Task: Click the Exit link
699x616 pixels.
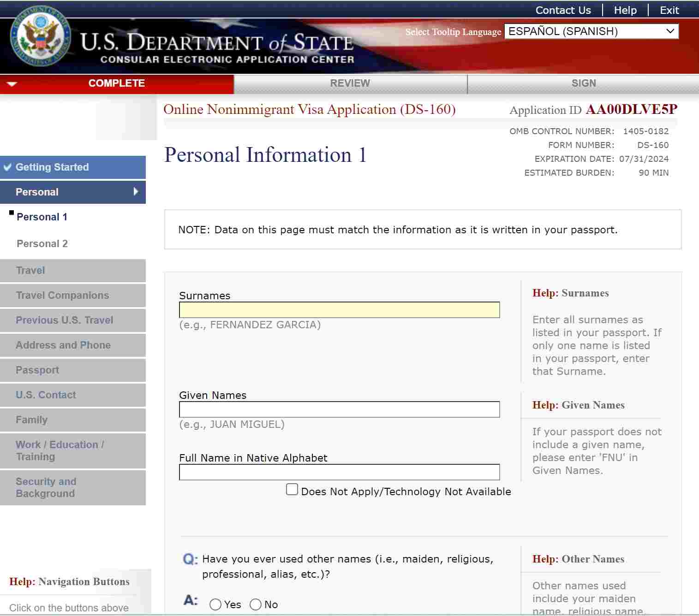Action: (x=669, y=10)
